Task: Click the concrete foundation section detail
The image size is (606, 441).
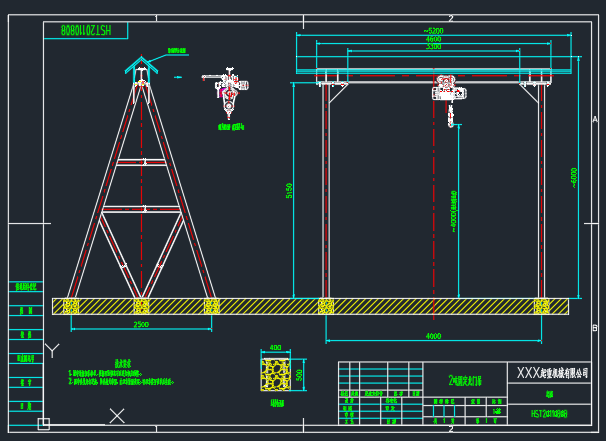Action: pyautogui.click(x=275, y=374)
